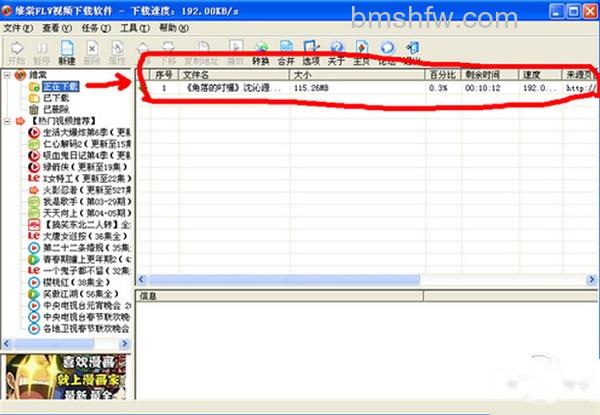The width and height of the screenshot is (600, 415).
Task: Open 第二十二条婚规 recommended video
Action: pos(87,248)
